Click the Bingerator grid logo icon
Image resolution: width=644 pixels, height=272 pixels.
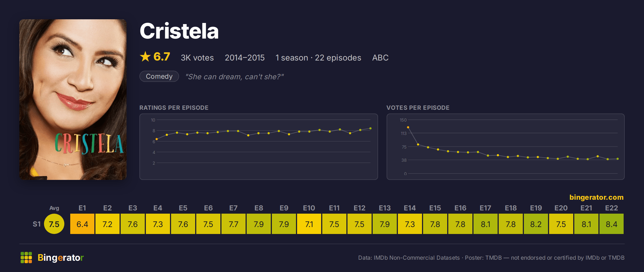pos(26,258)
